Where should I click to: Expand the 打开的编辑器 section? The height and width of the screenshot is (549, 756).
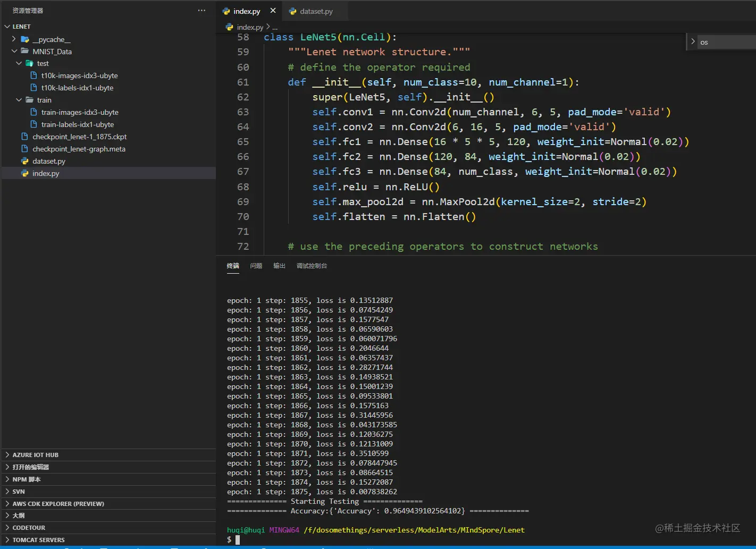(109, 467)
